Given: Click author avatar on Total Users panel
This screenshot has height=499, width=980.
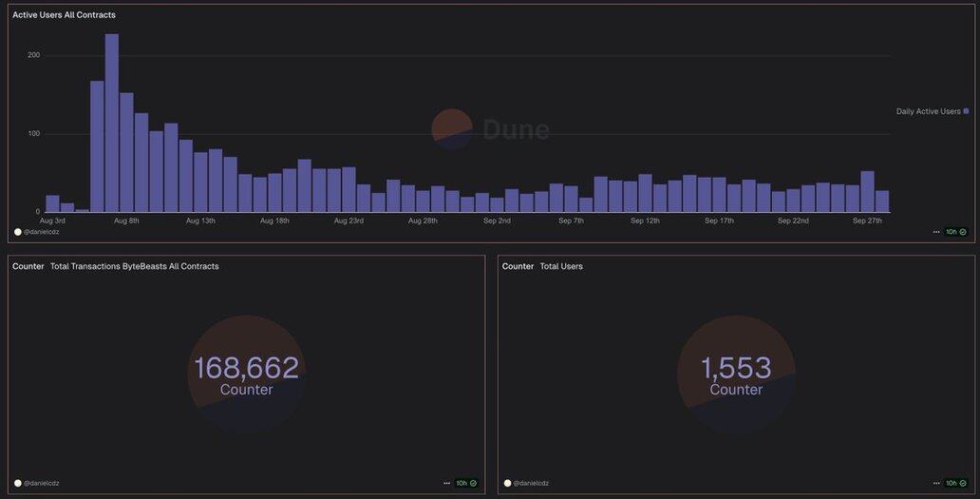Looking at the screenshot, I should tap(507, 484).
